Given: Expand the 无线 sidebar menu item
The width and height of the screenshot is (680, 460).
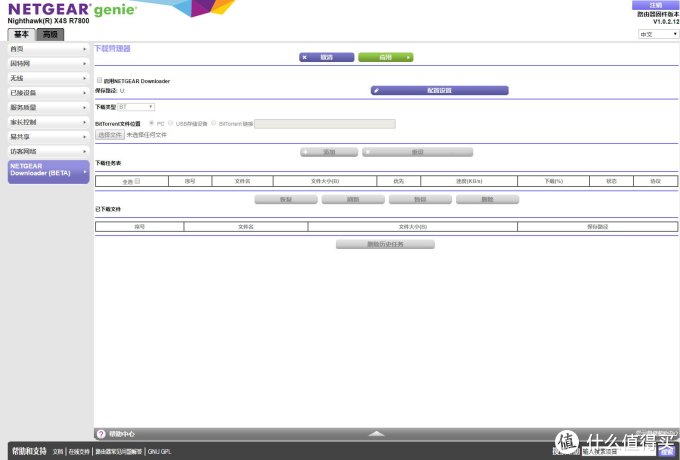Looking at the screenshot, I should pyautogui.click(x=47, y=78).
